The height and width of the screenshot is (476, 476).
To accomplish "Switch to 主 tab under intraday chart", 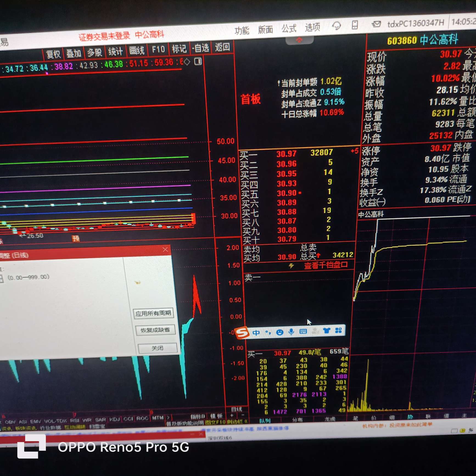I will point(464,415).
